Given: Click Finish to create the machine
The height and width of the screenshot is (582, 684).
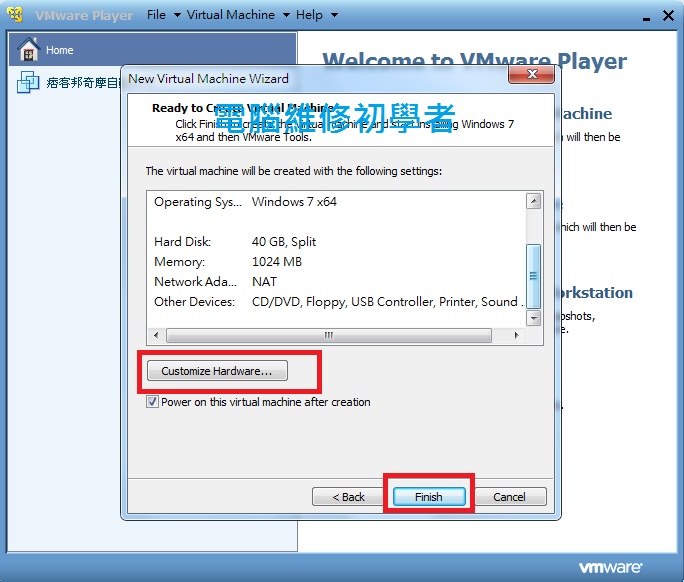Looking at the screenshot, I should coord(429,497).
